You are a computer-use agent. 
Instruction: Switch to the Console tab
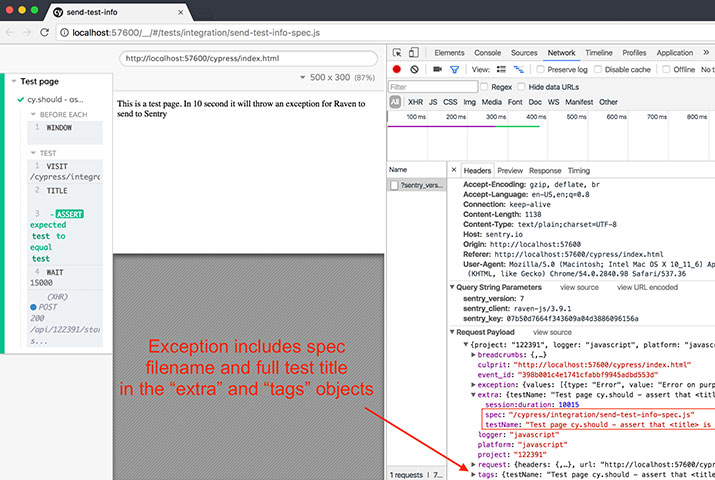pyautogui.click(x=487, y=53)
